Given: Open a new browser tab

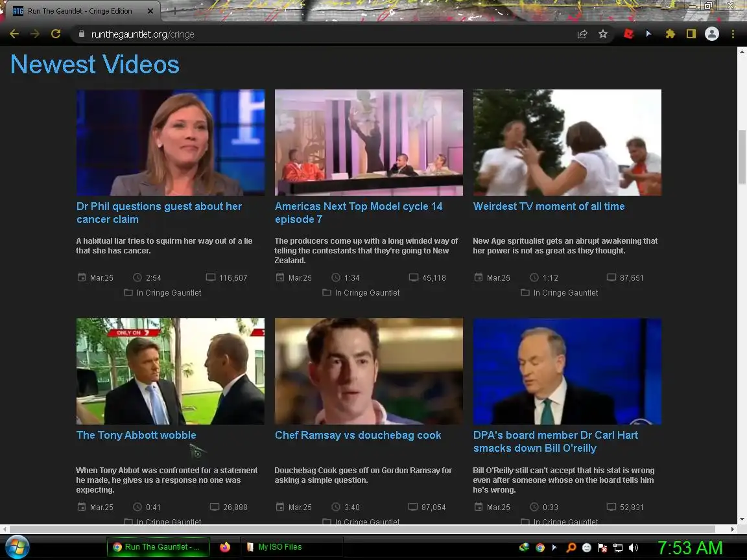Looking at the screenshot, I should pos(174,11).
